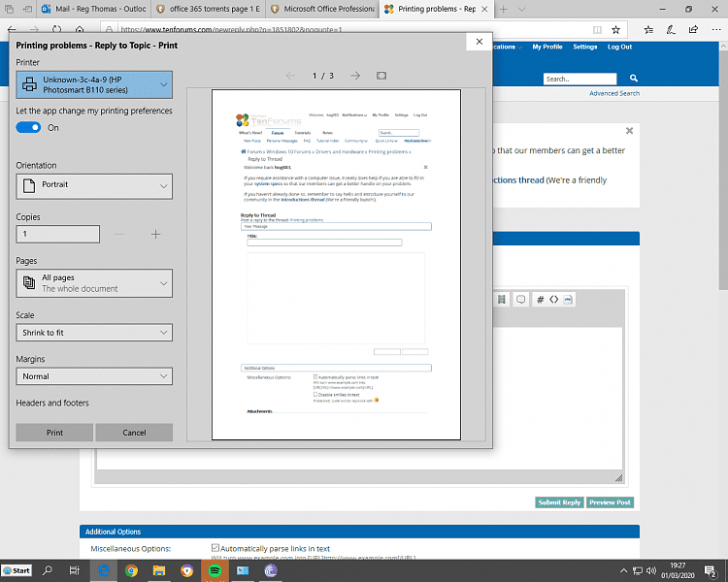The height and width of the screenshot is (582, 728).
Task: Click the editor resize grip handle
Action: click(618, 478)
